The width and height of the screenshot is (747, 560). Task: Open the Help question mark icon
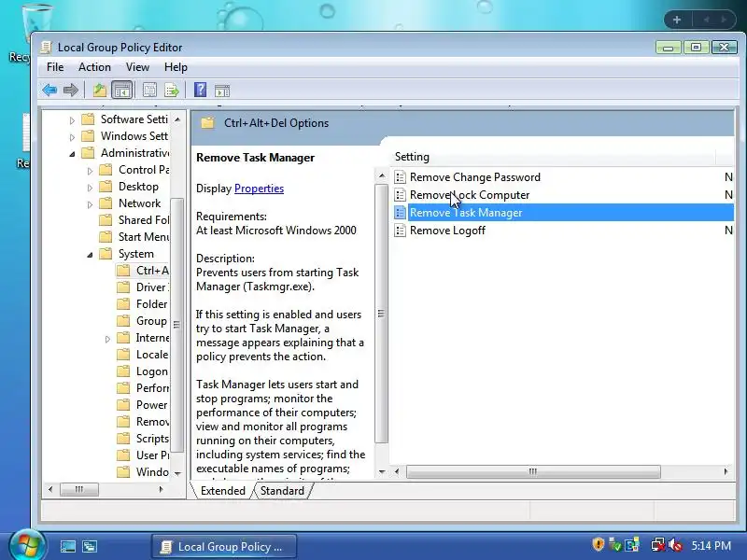(x=200, y=90)
